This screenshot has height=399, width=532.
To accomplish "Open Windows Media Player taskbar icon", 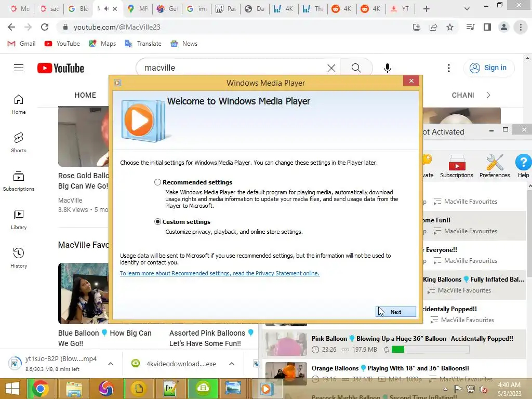I will 267,389.
